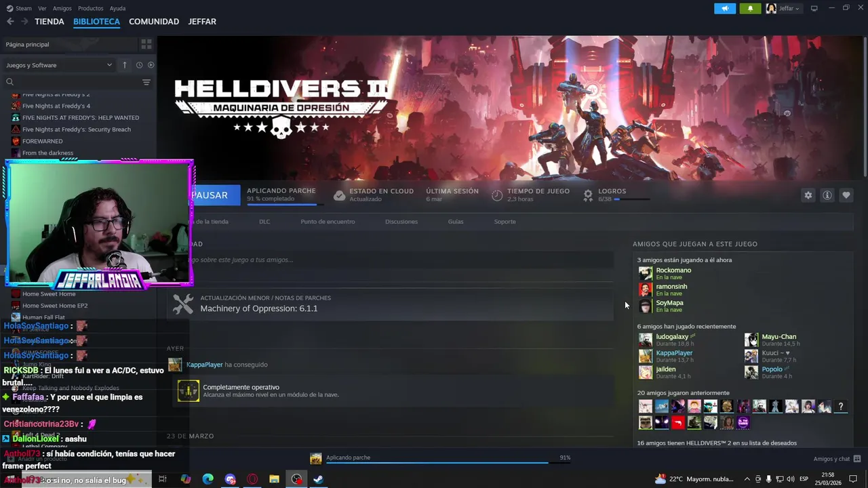
Task: Click the library search field
Action: coord(71,82)
